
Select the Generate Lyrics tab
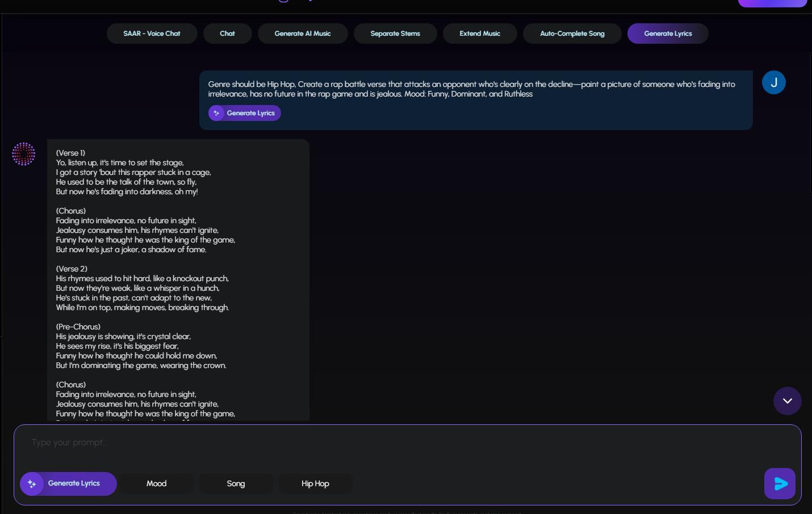point(668,34)
